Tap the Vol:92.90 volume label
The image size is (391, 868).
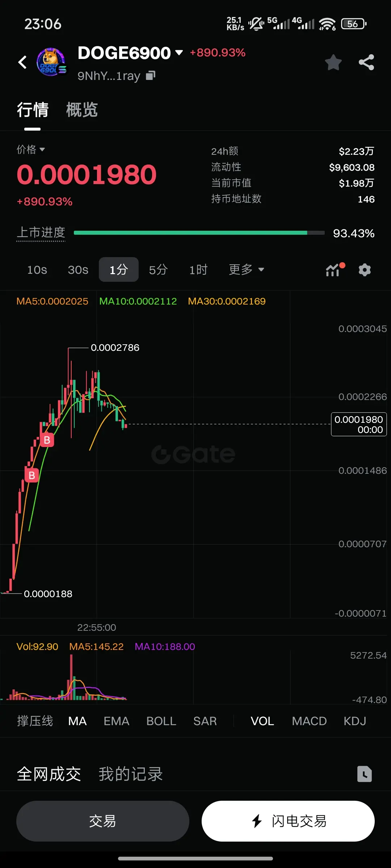(37, 647)
